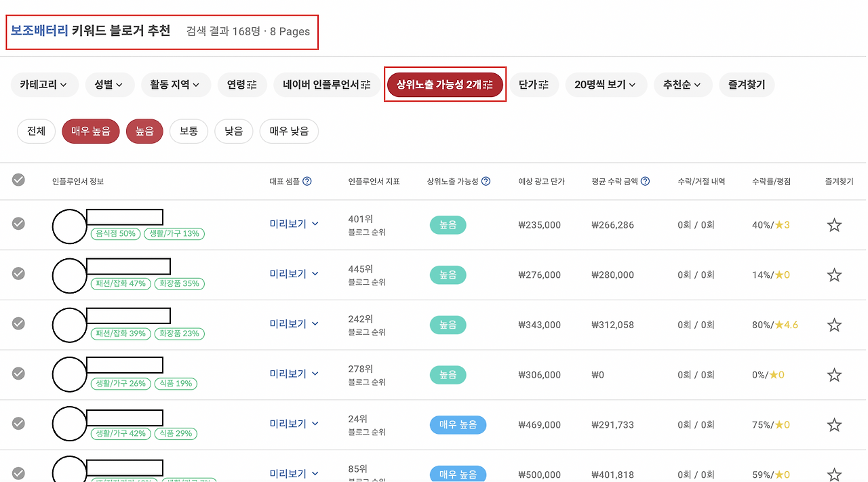
Task: Switch to the 전체 exposure filter
Action: (x=36, y=131)
